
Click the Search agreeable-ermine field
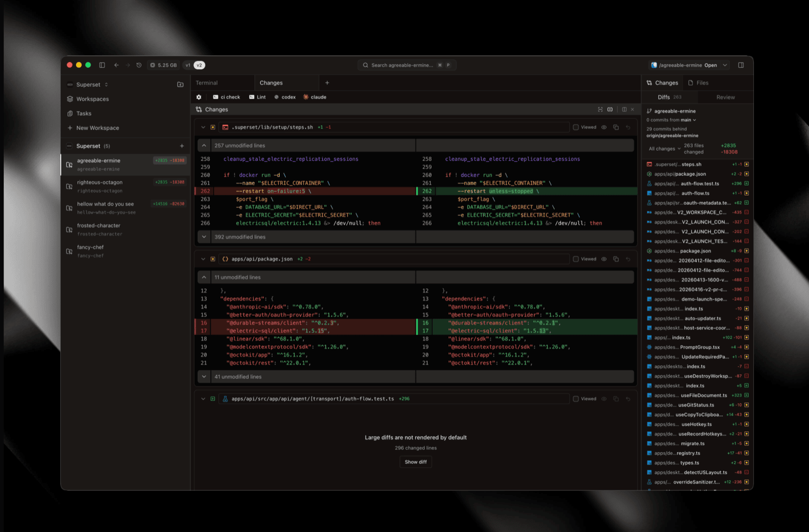coord(402,65)
